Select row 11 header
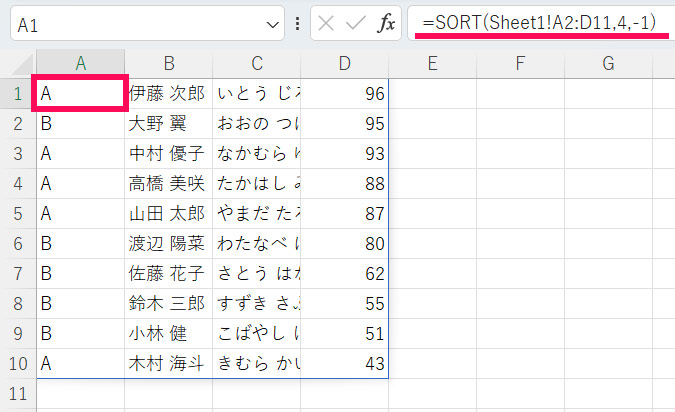This screenshot has height=412, width=675. coord(18,394)
